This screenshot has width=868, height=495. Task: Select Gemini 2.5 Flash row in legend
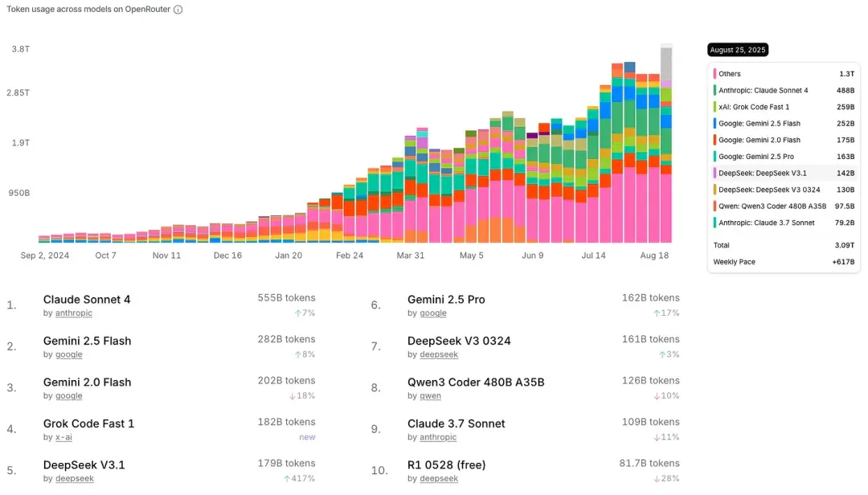pos(784,124)
